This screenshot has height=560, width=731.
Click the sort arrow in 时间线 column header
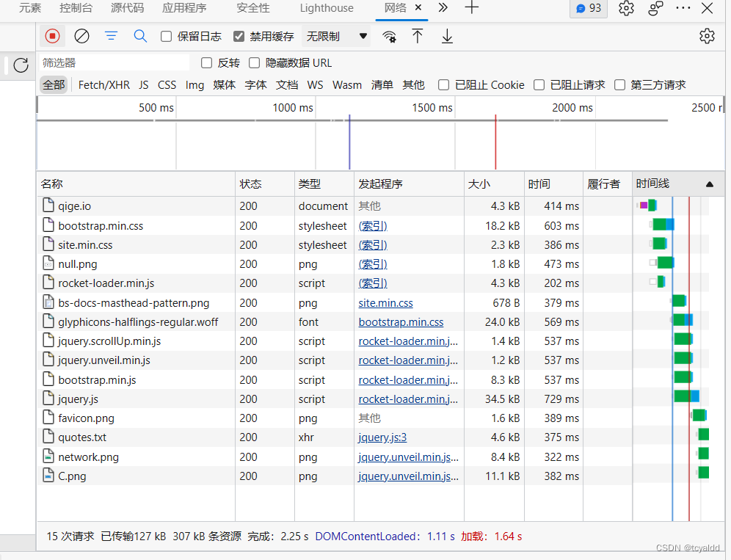(x=710, y=184)
